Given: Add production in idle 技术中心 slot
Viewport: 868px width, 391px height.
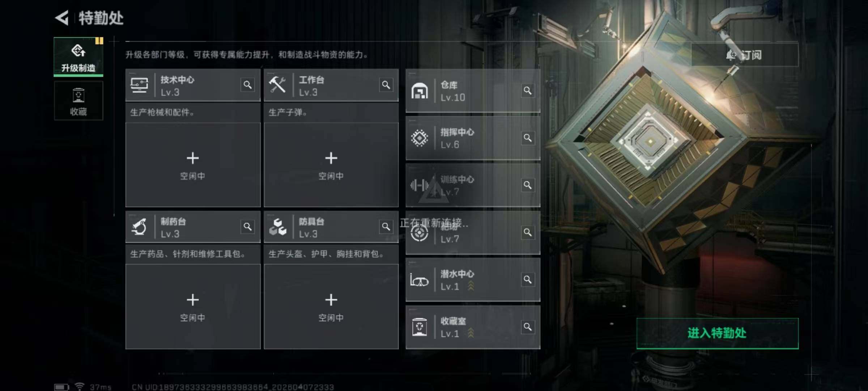Looking at the screenshot, I should tap(193, 165).
